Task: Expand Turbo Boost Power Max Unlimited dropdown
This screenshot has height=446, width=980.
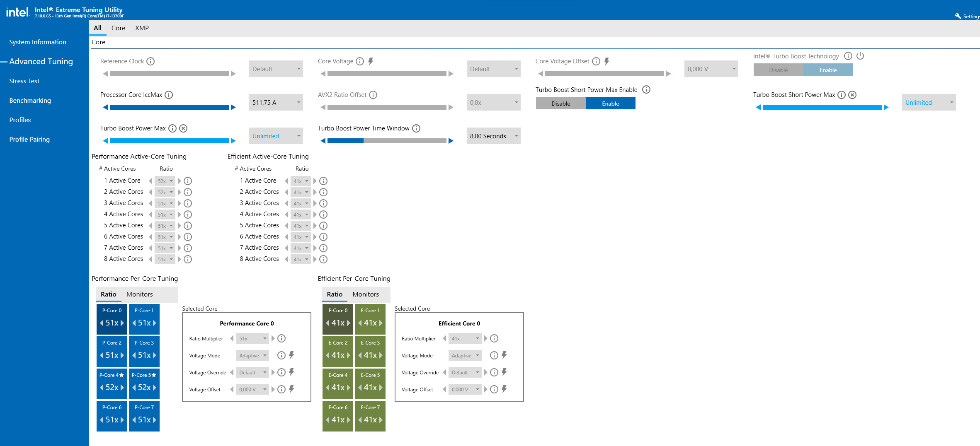Action: (276, 136)
